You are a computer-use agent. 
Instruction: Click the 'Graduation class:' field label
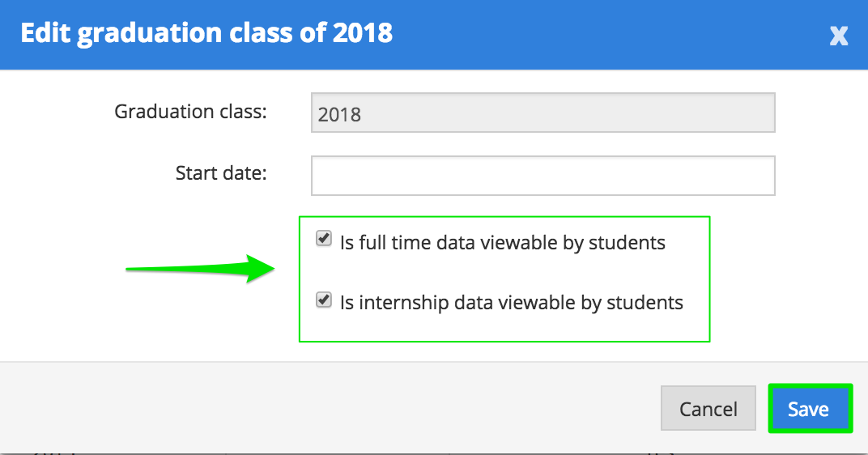click(x=190, y=112)
